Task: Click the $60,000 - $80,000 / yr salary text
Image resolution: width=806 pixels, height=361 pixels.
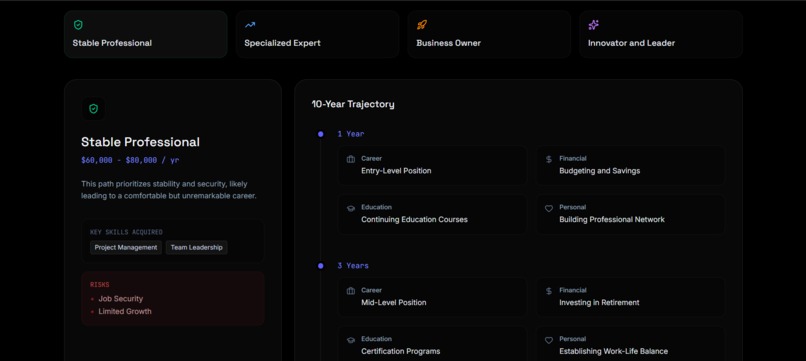Action: (130, 160)
